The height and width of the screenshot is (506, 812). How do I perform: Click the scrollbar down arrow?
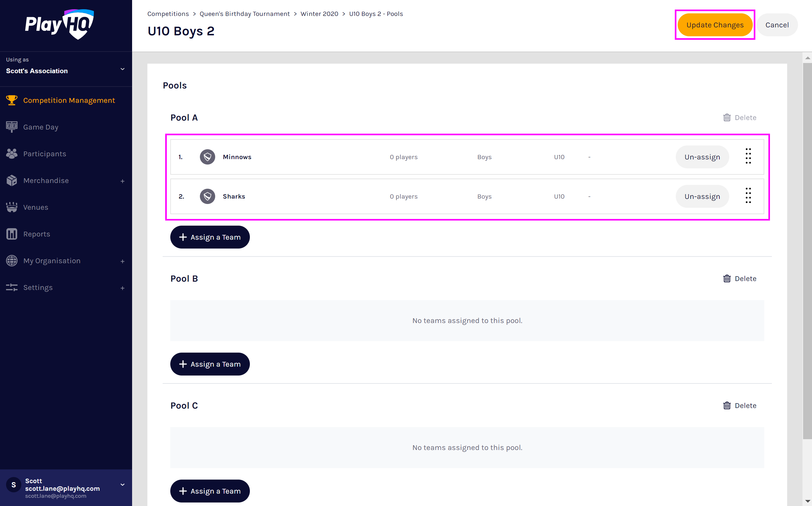tap(807, 501)
